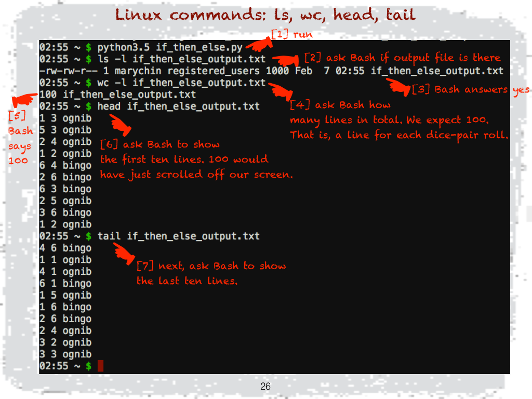
Task: Click the '[2] ask Bash if output file is there' note
Action: [403, 58]
